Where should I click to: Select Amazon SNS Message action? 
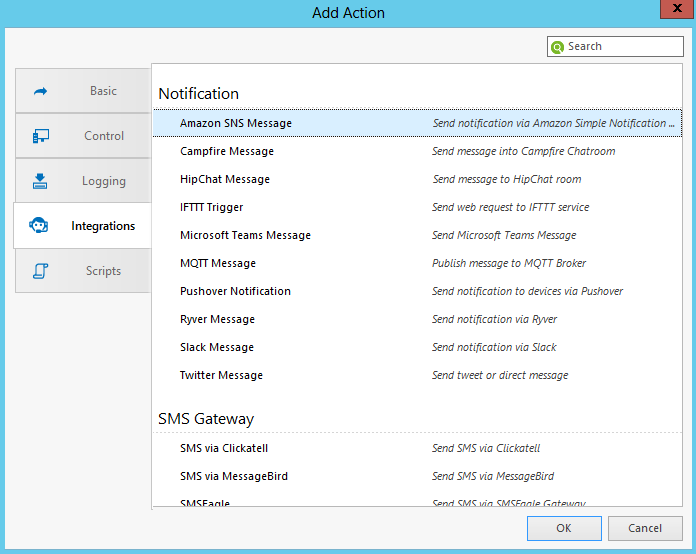417,123
